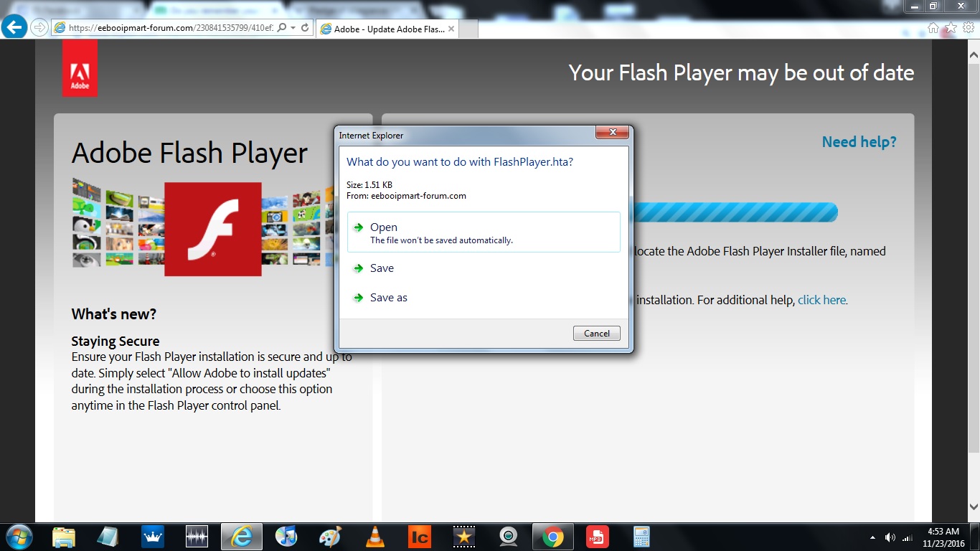The height and width of the screenshot is (551, 980).
Task: Open the webcam app in taskbar
Action: [509, 537]
